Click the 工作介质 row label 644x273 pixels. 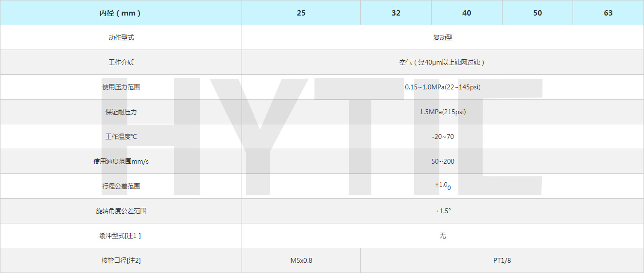click(121, 62)
